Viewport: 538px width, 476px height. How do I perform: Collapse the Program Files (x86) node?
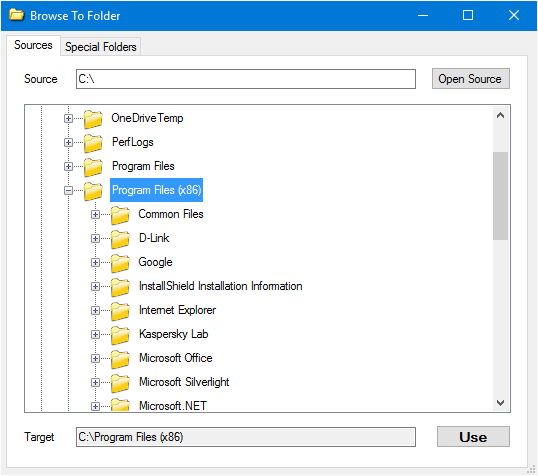click(68, 190)
